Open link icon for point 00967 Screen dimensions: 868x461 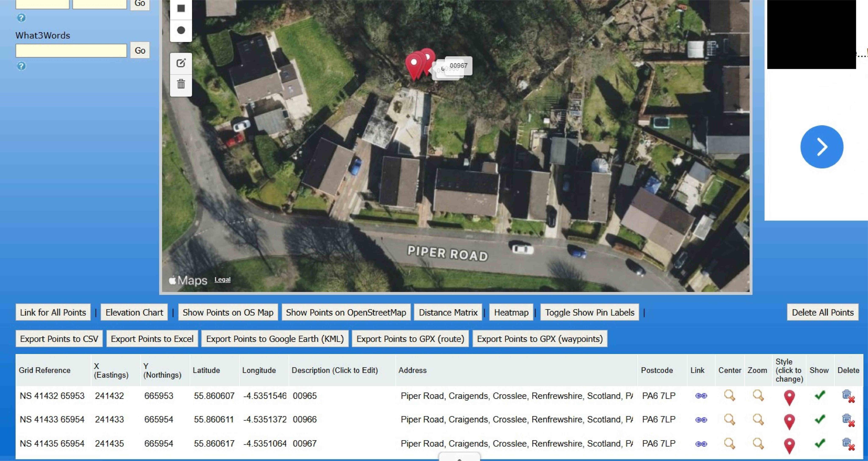(x=701, y=444)
